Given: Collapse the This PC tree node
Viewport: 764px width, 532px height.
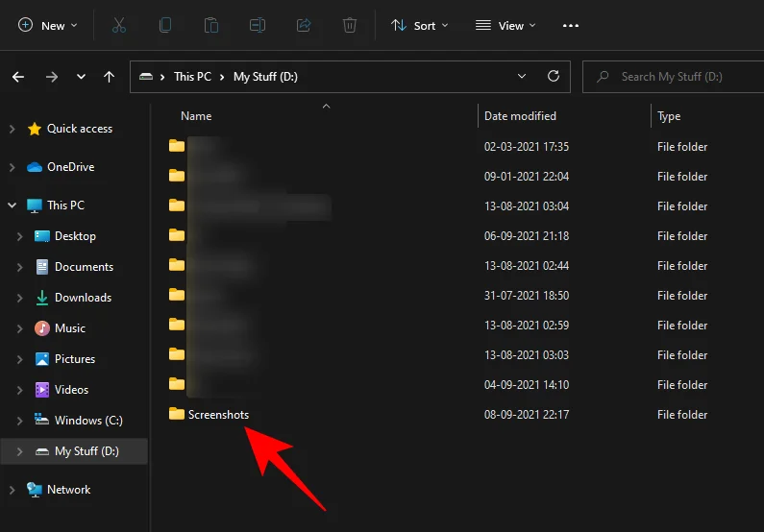Looking at the screenshot, I should tap(12, 206).
